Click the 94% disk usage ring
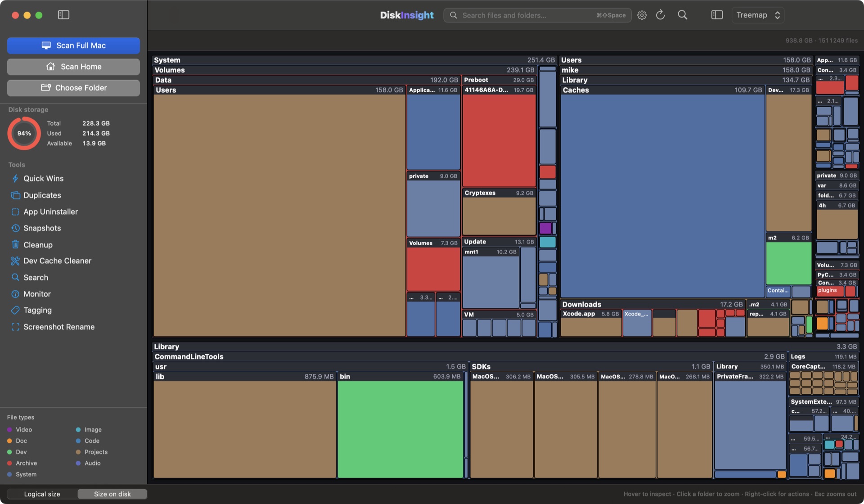Screen dimensions: 864x504 [24, 133]
